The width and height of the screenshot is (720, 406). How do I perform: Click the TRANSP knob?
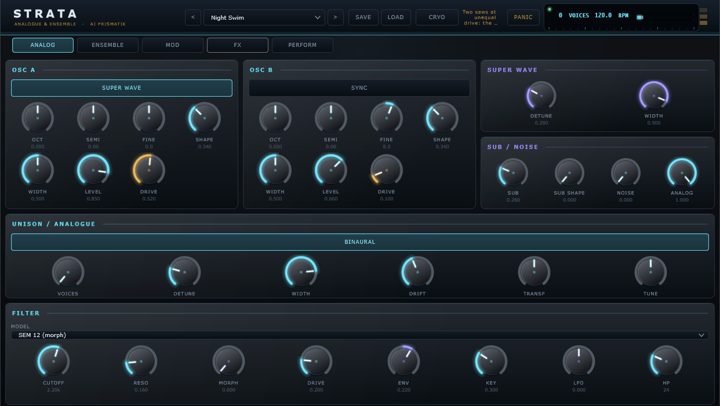(x=534, y=272)
